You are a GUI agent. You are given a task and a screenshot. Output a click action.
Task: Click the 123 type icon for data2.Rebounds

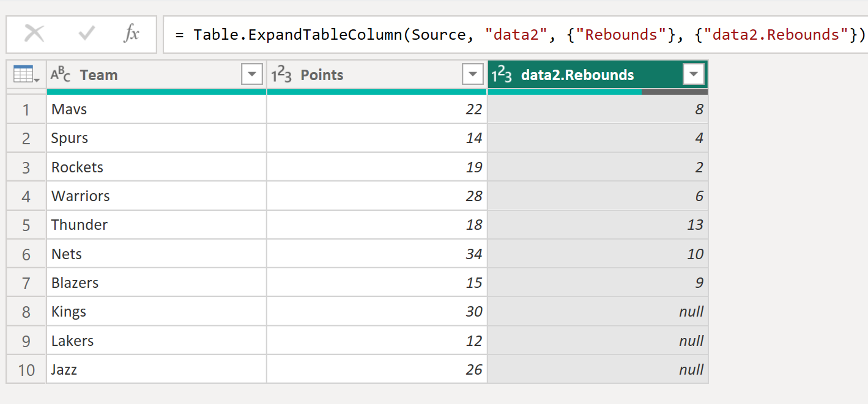(502, 75)
